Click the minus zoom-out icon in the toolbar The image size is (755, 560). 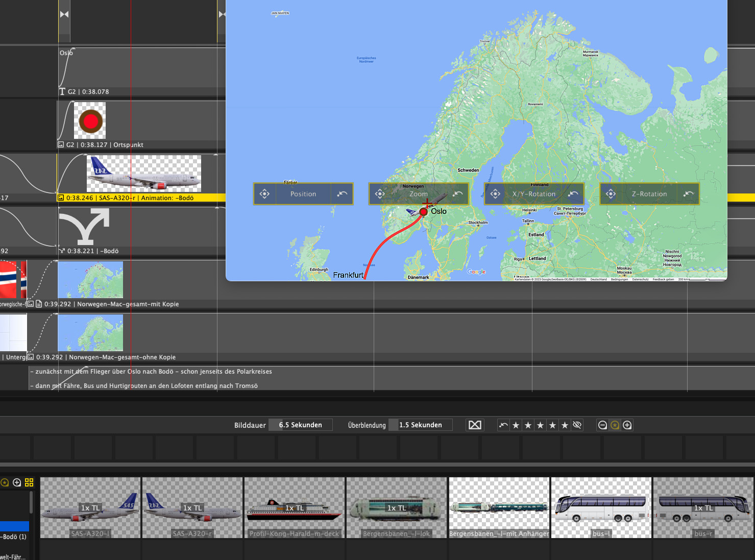tap(602, 425)
